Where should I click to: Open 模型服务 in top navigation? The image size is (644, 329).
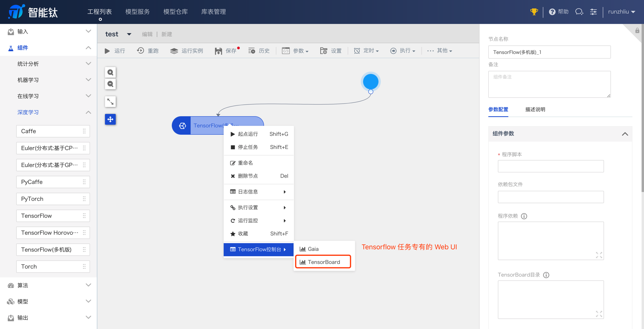point(137,12)
